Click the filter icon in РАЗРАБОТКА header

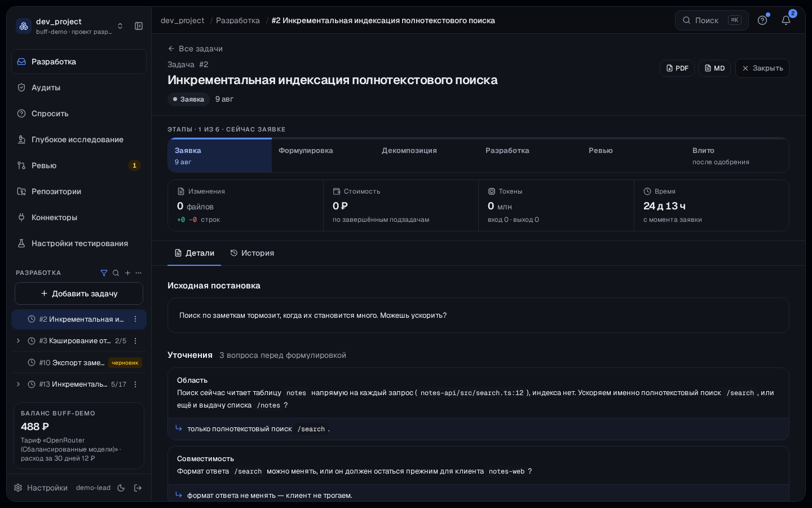(104, 273)
